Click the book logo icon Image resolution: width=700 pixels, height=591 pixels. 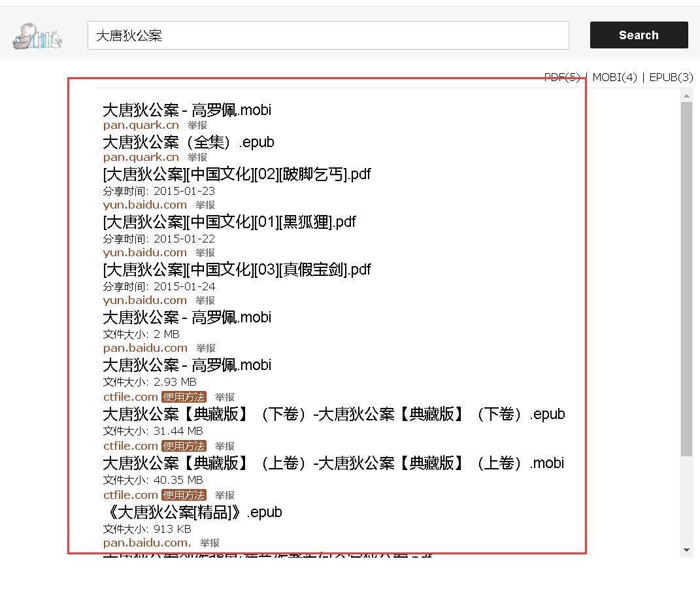[36, 36]
